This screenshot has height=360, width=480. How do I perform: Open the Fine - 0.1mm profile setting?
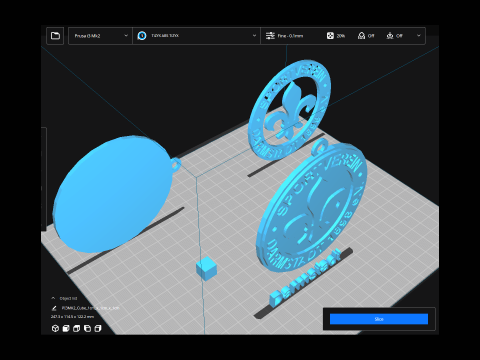[290, 36]
